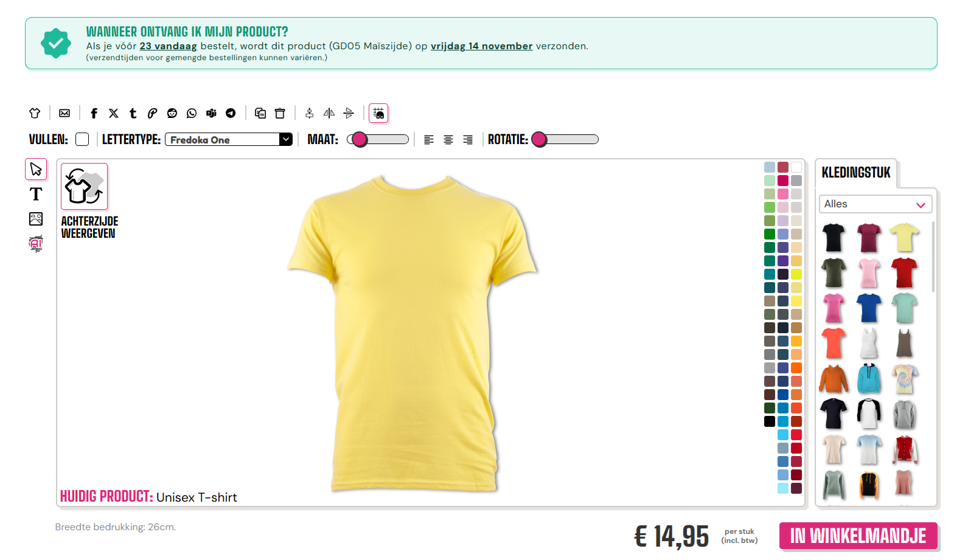Choose the royal blue t-shirt thumbnail
960x560 pixels.
pos(869,307)
